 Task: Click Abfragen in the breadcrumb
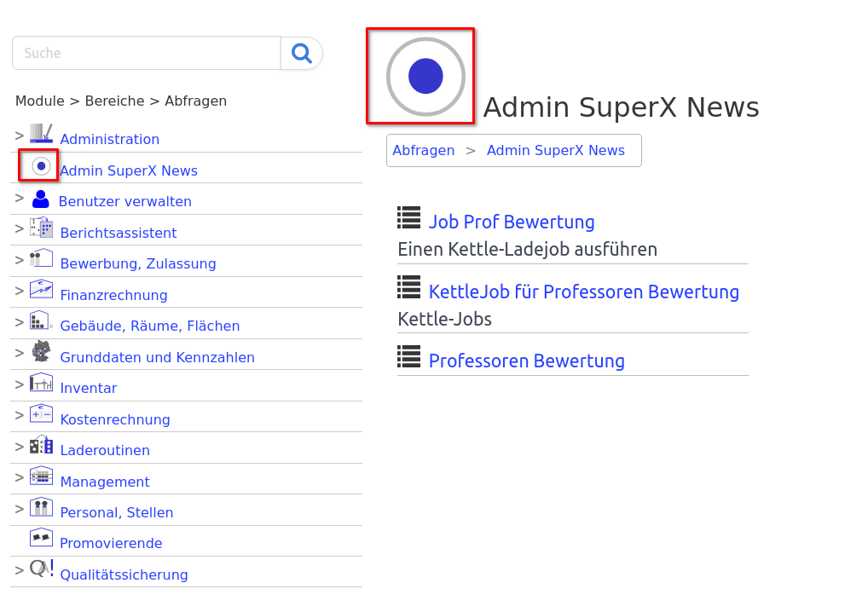coord(424,151)
